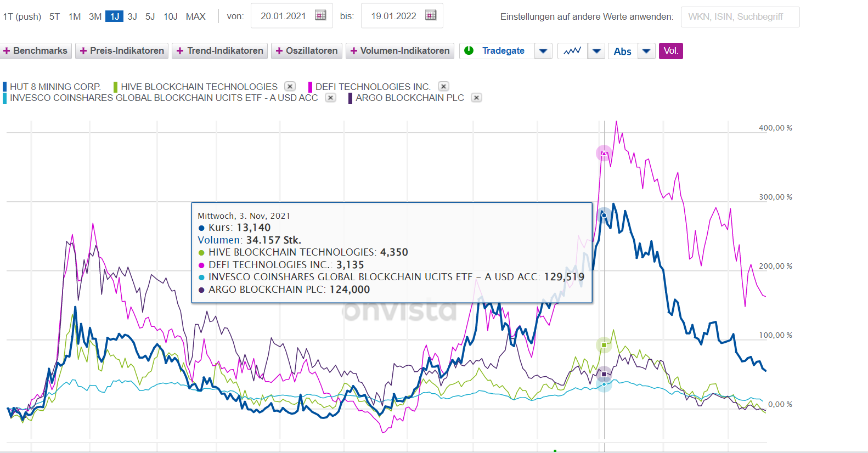Image resolution: width=868 pixels, height=453 pixels.
Task: Click the green Tradegate exchange status icon
Action: coord(469,50)
